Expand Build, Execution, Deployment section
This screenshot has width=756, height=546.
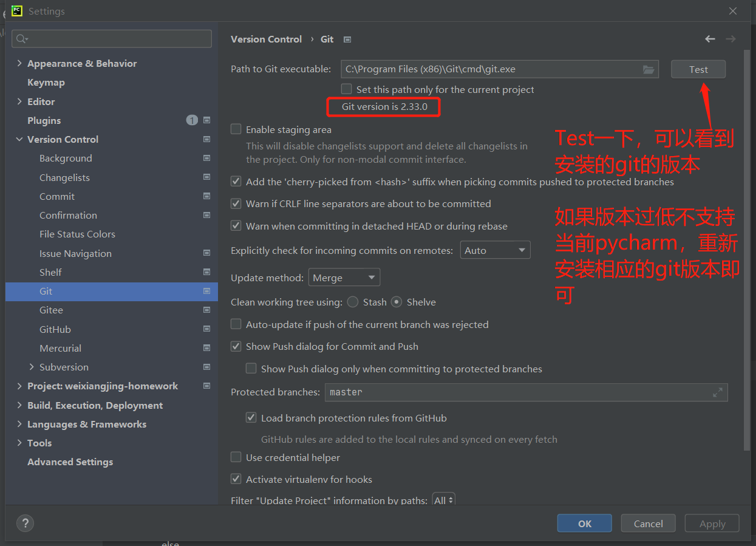tap(19, 405)
